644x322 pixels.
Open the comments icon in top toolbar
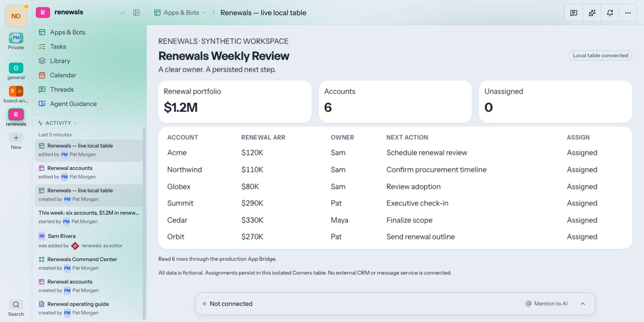[574, 13]
